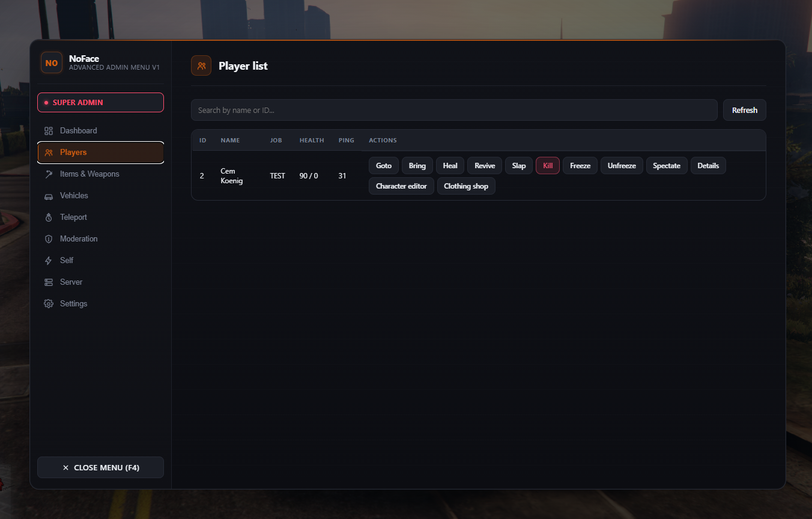Go to the Vehicles section
812x519 pixels.
click(x=100, y=196)
